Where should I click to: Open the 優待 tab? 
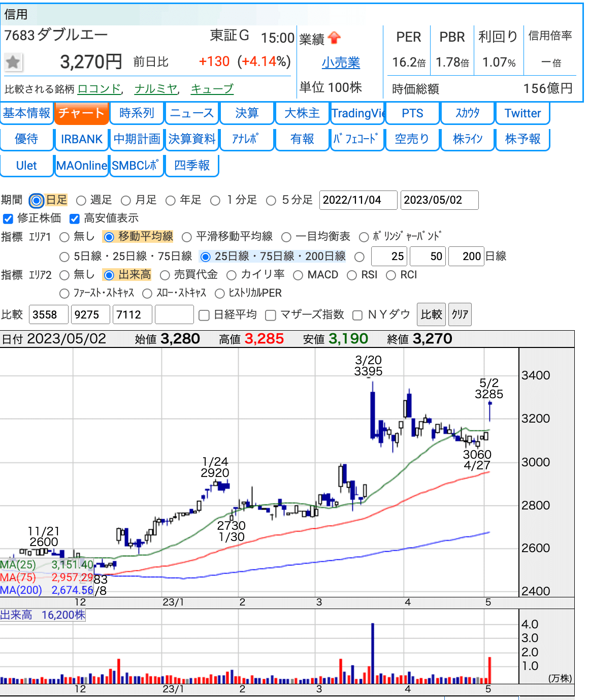[27, 139]
